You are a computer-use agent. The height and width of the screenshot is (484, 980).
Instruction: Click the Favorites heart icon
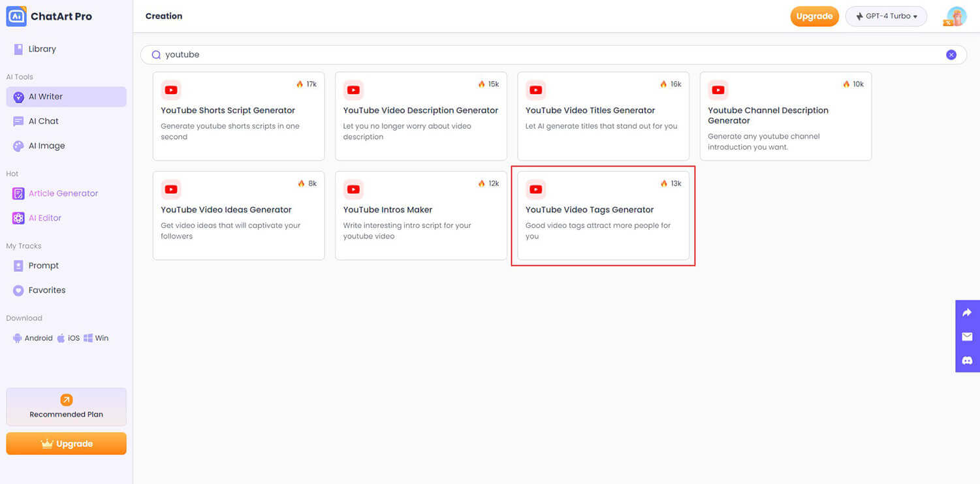pyautogui.click(x=18, y=291)
